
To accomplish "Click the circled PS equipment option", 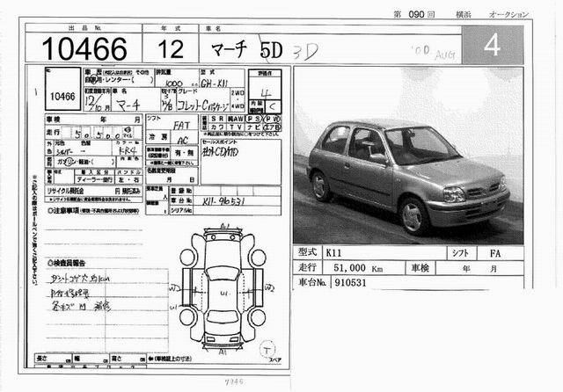I will 253,119.
